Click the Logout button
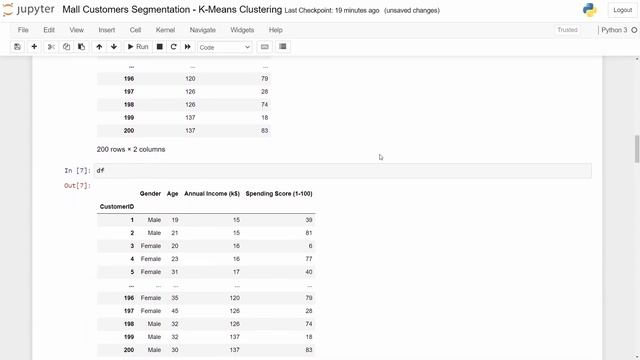640x360 pixels. tap(622, 10)
